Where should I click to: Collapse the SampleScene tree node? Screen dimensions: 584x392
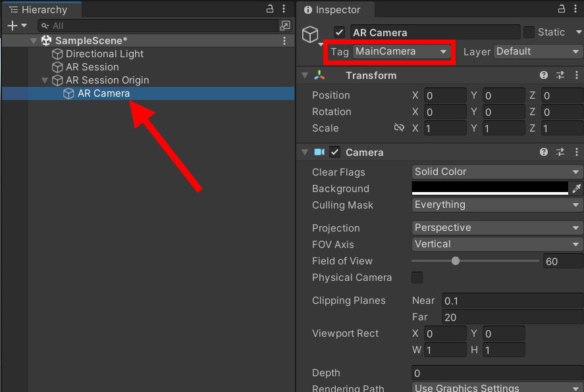tap(34, 41)
